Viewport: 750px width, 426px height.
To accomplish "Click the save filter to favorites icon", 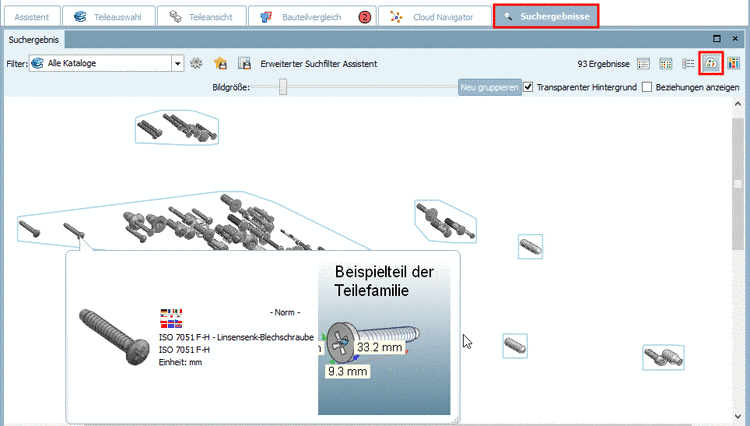I will (x=221, y=63).
